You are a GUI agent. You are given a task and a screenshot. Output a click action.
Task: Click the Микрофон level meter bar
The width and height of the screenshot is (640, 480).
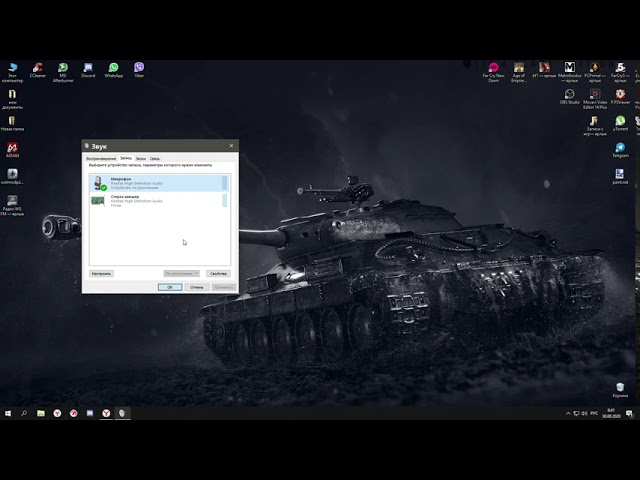point(224,183)
